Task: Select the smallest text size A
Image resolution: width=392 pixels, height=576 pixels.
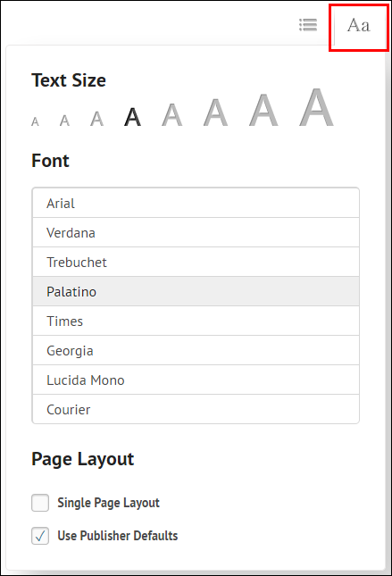Action: click(x=35, y=121)
